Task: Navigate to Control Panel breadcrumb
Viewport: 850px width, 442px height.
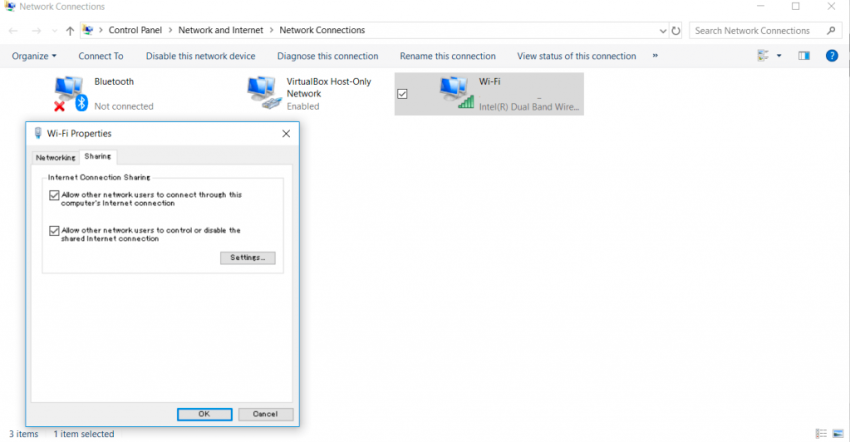Action: pyautogui.click(x=135, y=30)
